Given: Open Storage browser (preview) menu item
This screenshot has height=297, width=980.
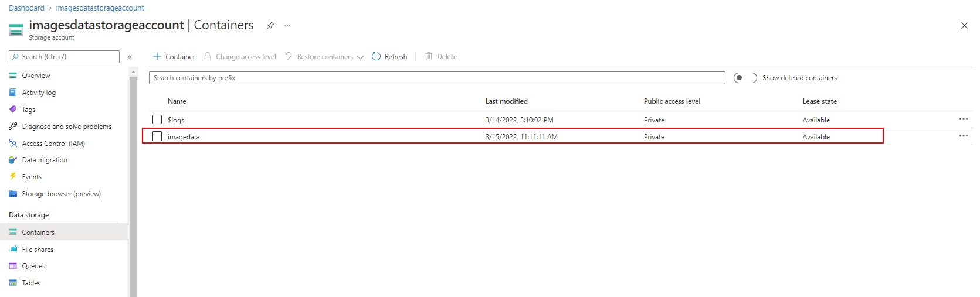Looking at the screenshot, I should [x=62, y=194].
